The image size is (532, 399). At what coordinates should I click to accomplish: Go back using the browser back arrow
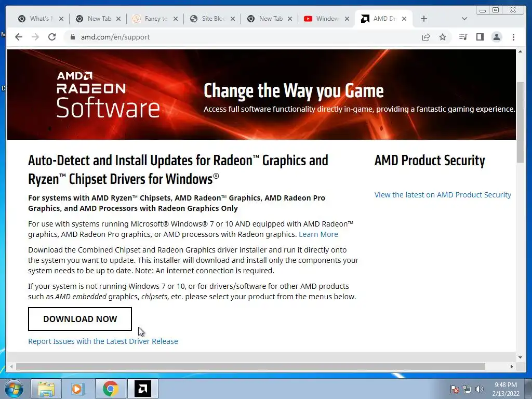pos(19,37)
